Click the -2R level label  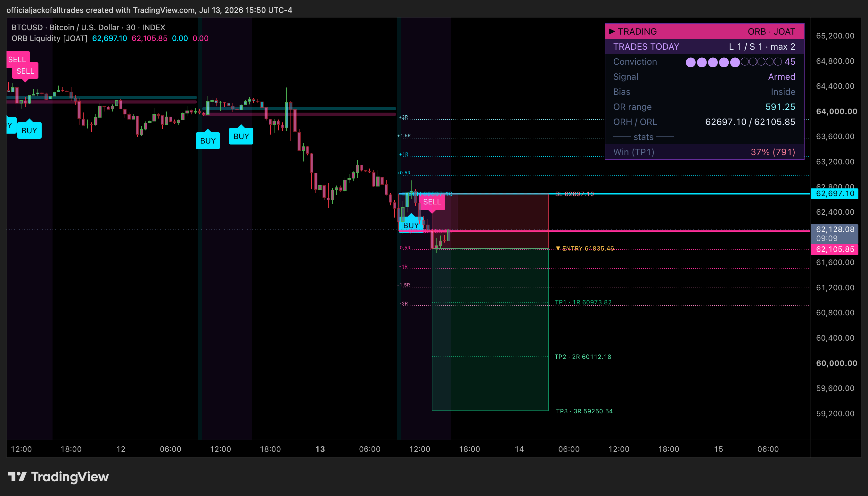(404, 303)
